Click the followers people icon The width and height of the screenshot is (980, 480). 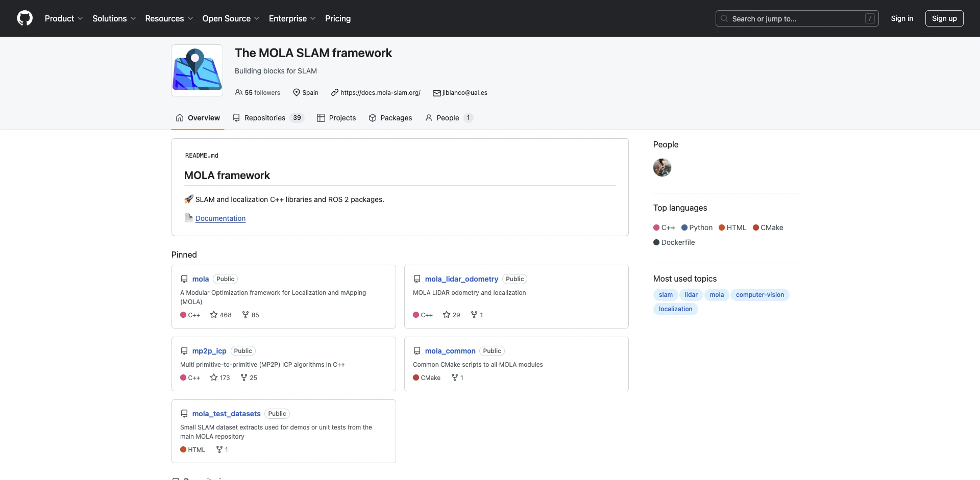[x=238, y=92]
